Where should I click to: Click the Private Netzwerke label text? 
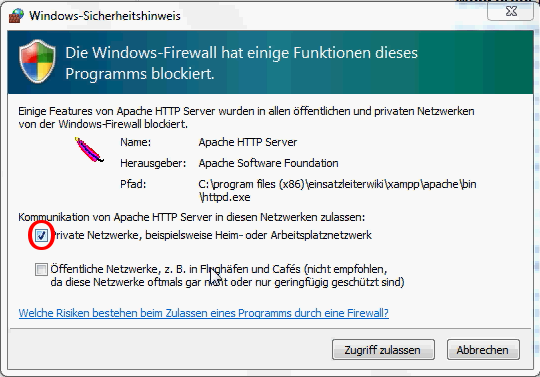pyautogui.click(x=211, y=235)
